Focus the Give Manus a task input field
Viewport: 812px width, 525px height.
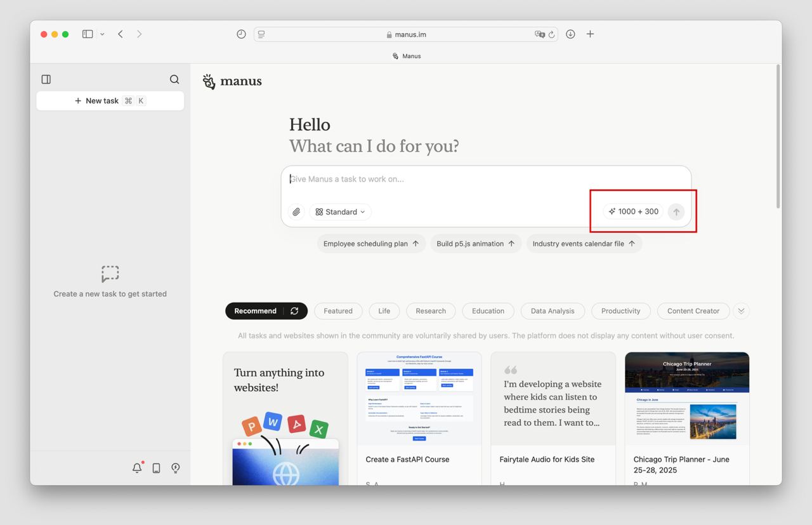tap(486, 180)
